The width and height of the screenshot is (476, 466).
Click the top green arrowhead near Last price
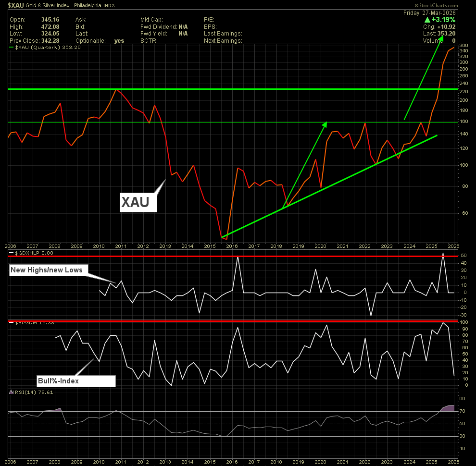pyautogui.click(x=441, y=38)
